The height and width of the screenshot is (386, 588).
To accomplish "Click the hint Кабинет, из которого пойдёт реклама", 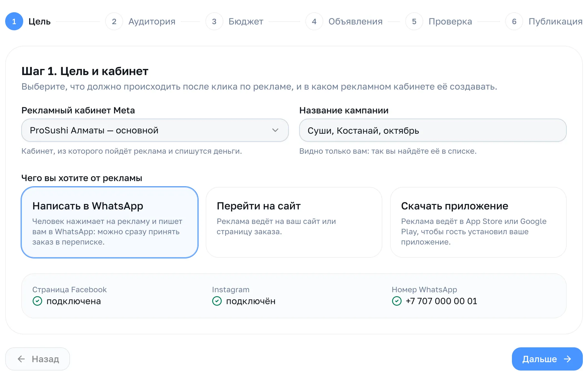I will 132,151.
